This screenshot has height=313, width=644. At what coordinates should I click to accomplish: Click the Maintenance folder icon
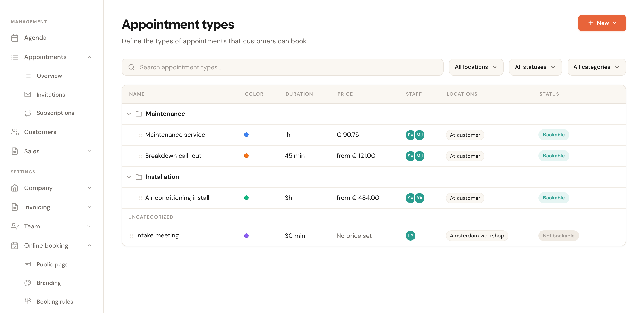click(139, 114)
